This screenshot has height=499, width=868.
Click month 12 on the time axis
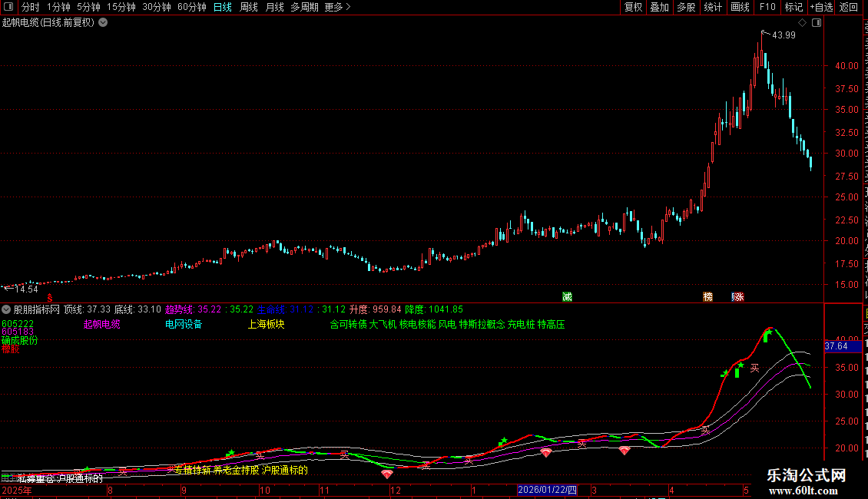(x=396, y=490)
